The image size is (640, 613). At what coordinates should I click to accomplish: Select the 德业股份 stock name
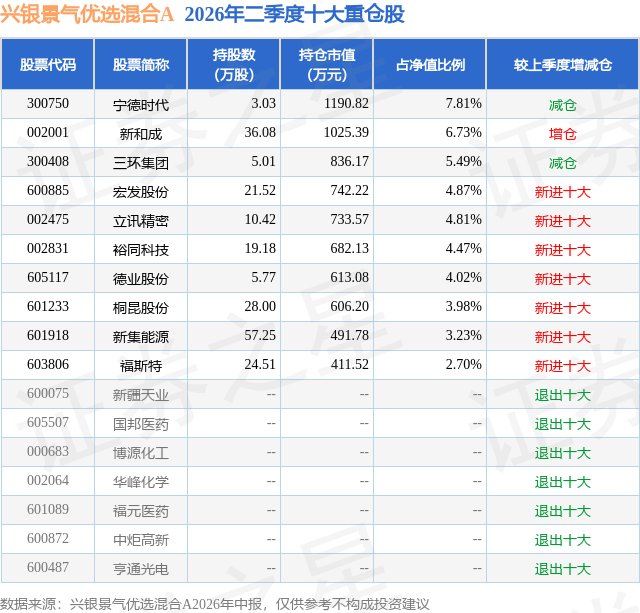tap(141, 279)
